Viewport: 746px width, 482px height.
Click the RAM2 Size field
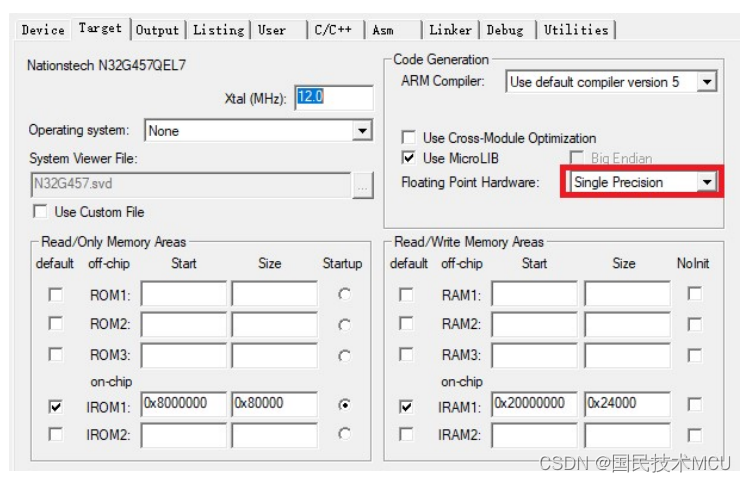[x=628, y=325]
